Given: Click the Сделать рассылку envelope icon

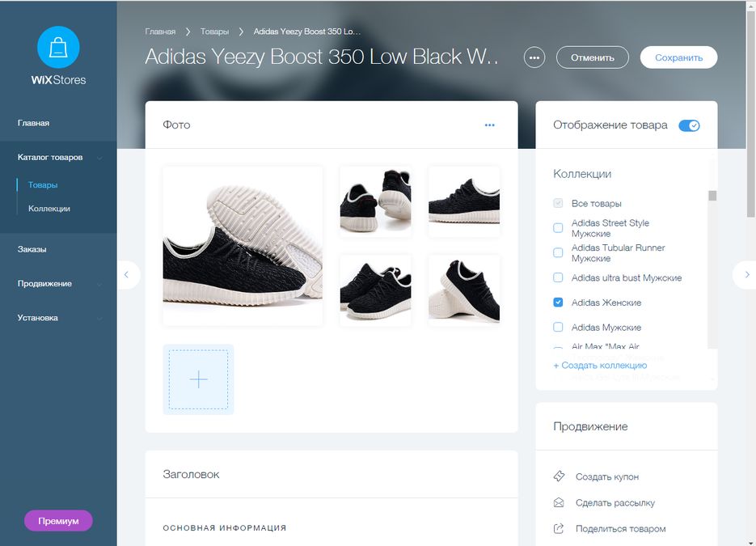Looking at the screenshot, I should click(559, 502).
